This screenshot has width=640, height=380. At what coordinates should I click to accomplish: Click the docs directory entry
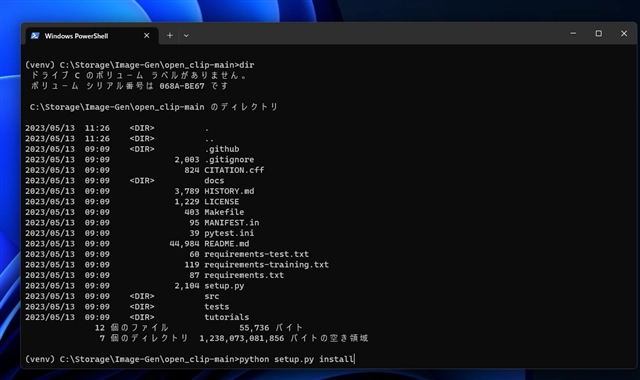(214, 180)
